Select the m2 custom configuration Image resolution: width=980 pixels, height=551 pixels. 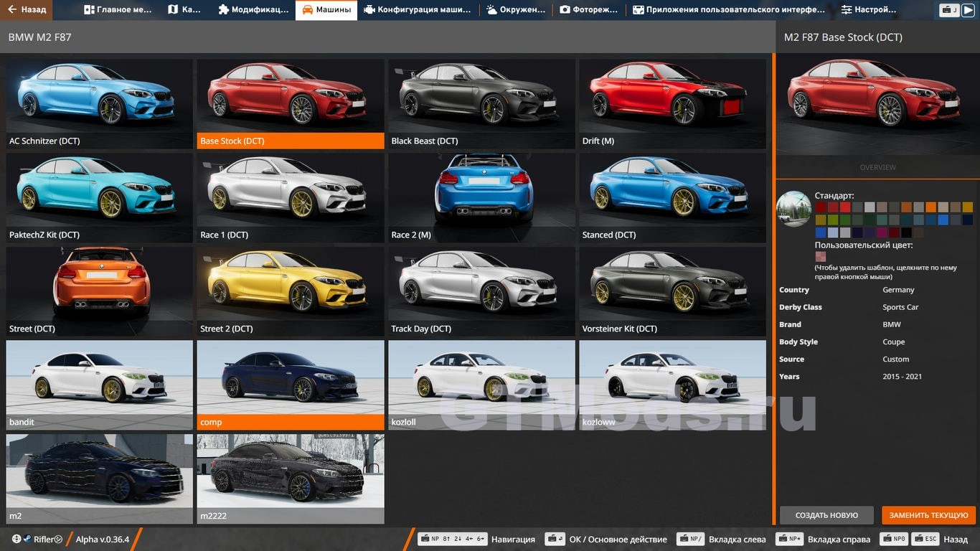coord(99,479)
